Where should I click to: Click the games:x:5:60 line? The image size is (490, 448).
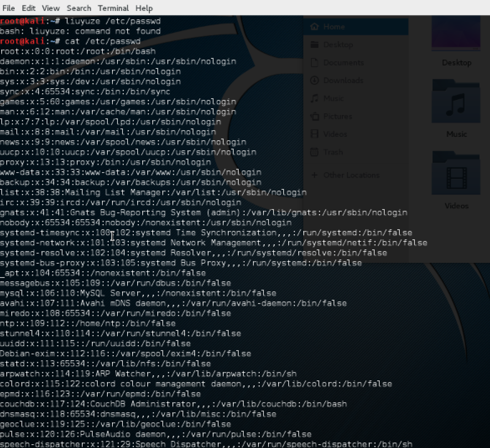(x=118, y=102)
